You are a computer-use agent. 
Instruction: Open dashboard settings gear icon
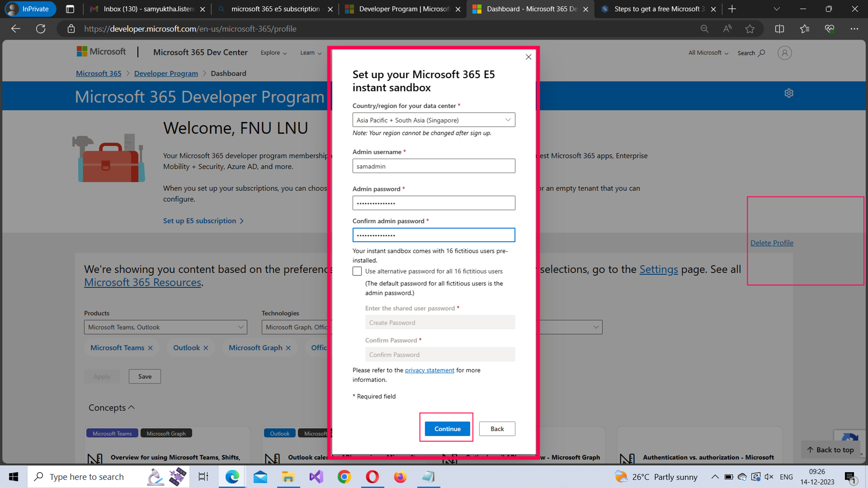pyautogui.click(x=788, y=93)
